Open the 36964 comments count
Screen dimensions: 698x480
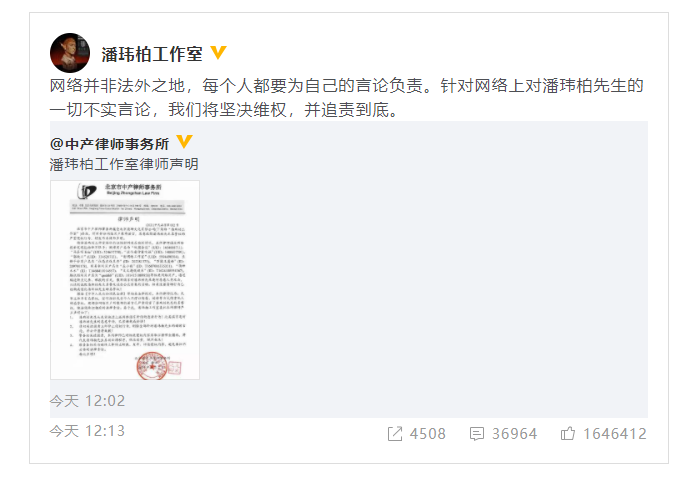[515, 434]
